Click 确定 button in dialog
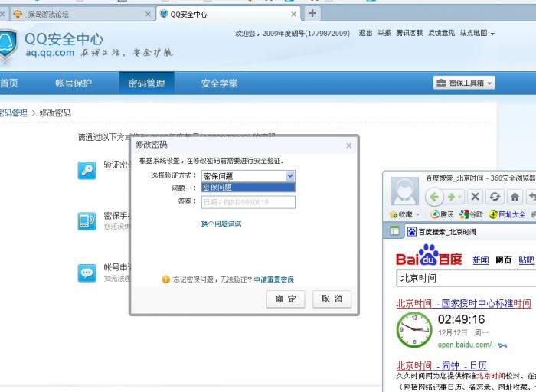Screen dimensions: 536x392 pos(286,299)
